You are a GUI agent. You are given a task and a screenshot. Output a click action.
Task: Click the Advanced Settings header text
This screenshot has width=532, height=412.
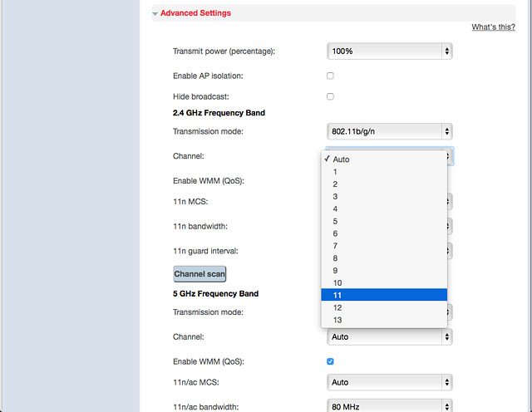[195, 13]
